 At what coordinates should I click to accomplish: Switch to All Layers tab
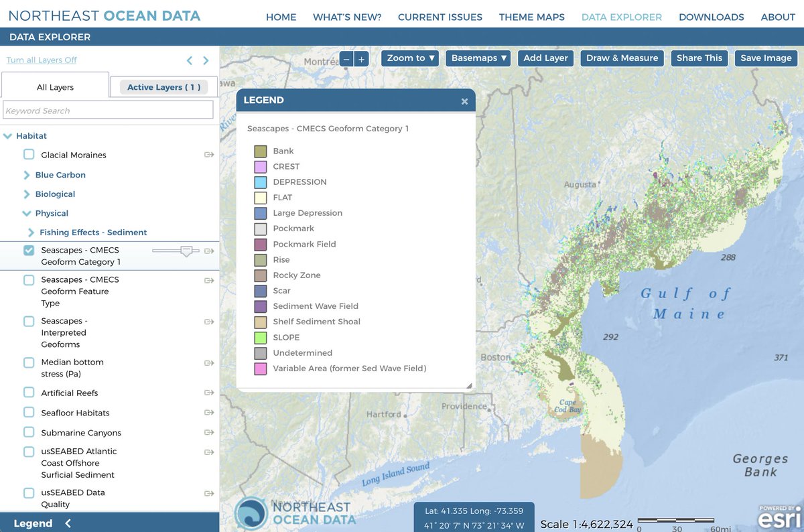[x=55, y=87]
